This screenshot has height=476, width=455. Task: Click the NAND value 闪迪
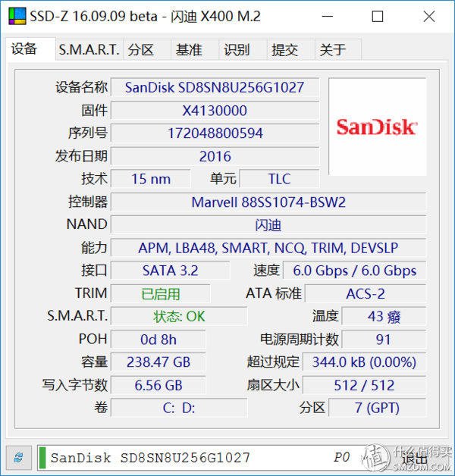tap(268, 224)
